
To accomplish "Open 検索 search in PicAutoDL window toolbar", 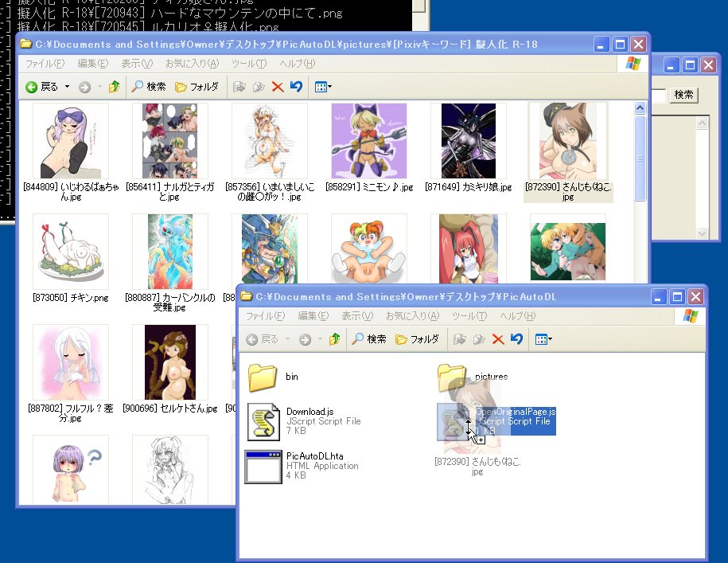I will coord(369,339).
